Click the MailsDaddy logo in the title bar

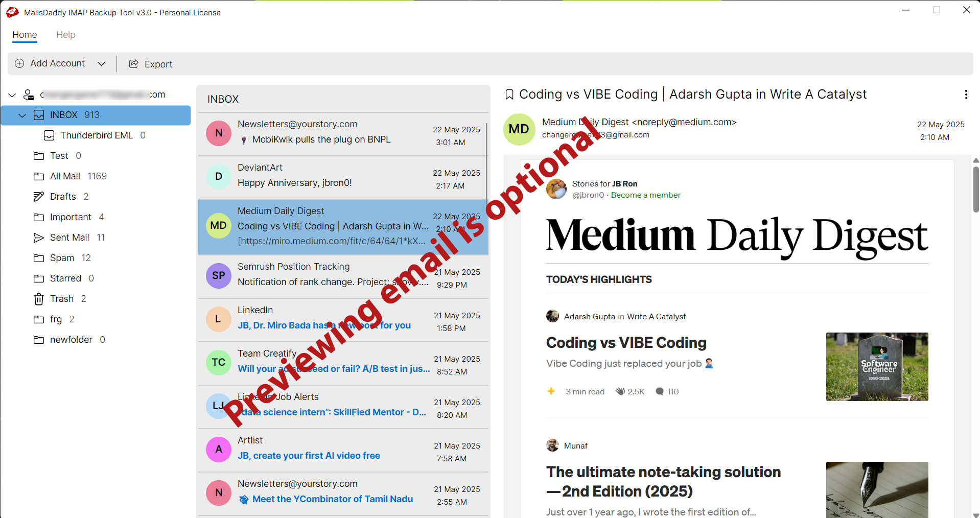pos(12,12)
